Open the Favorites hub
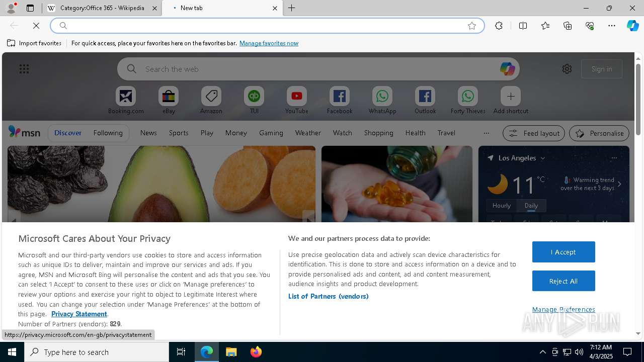The image size is (644, 362). [x=545, y=26]
